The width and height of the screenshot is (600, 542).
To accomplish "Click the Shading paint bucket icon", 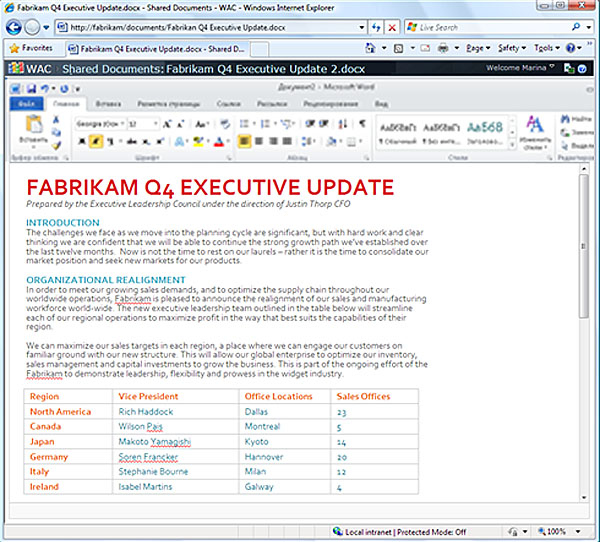I will [x=331, y=142].
